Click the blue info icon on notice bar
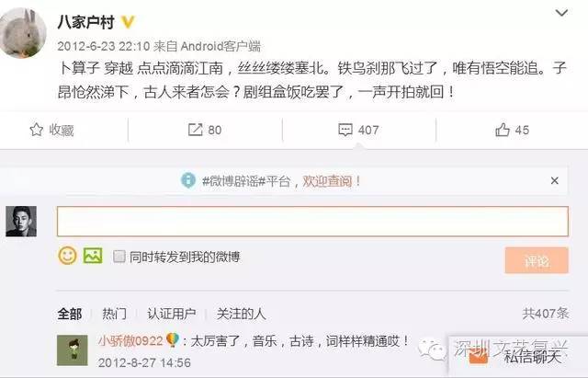588x378 pixels. [188, 180]
